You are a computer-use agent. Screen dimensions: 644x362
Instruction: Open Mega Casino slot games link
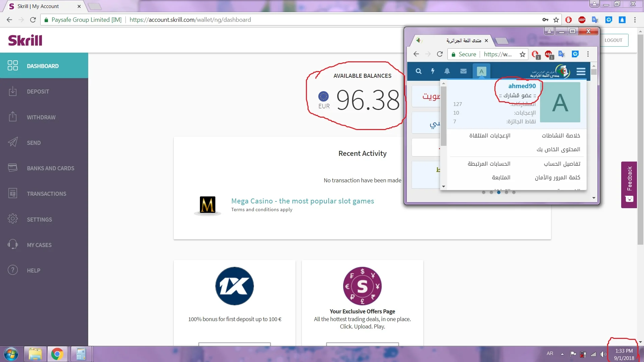point(302,201)
